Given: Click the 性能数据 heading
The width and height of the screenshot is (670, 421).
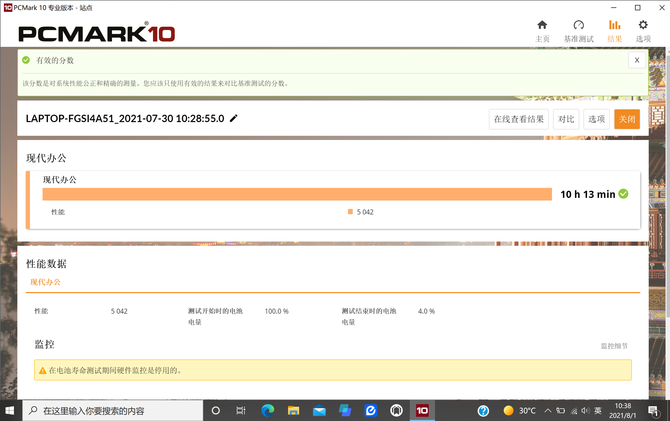Looking at the screenshot, I should 46,264.
